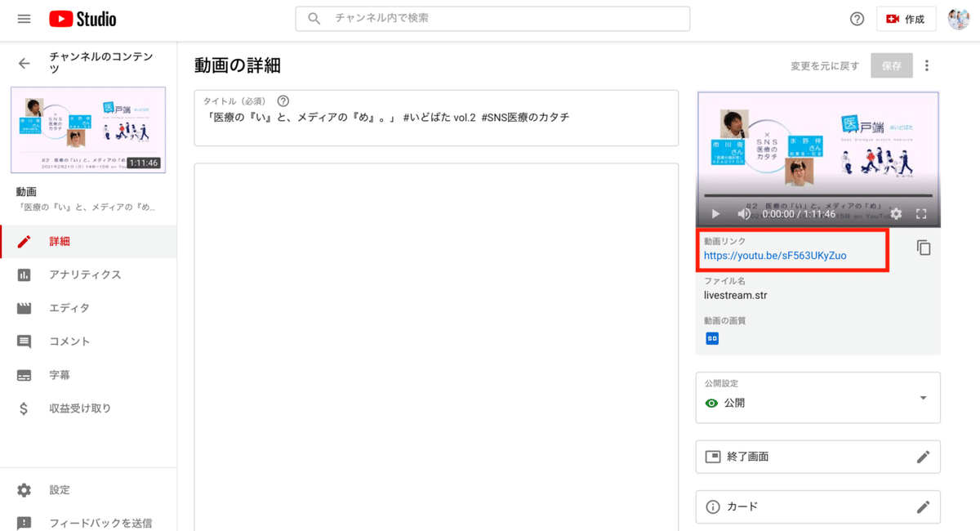Click the video preview progress bar

pos(818,196)
